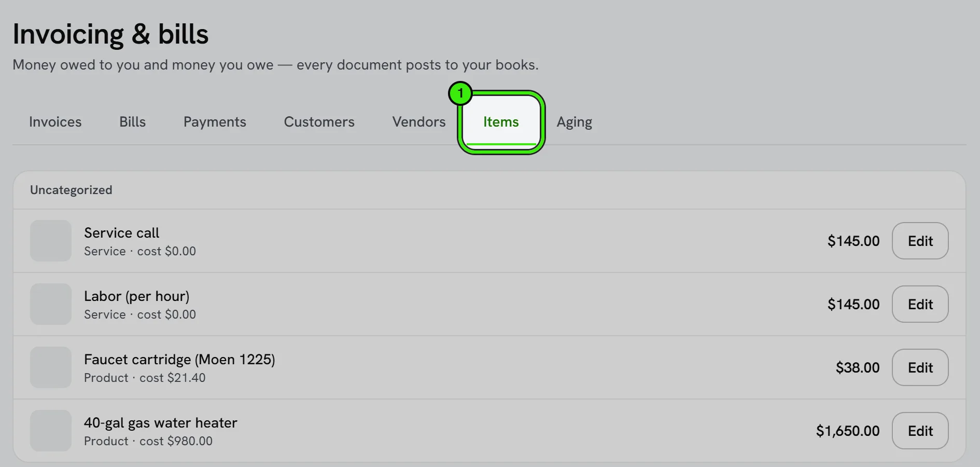Select the 'Labor (per hour)' item name

pos(137,296)
